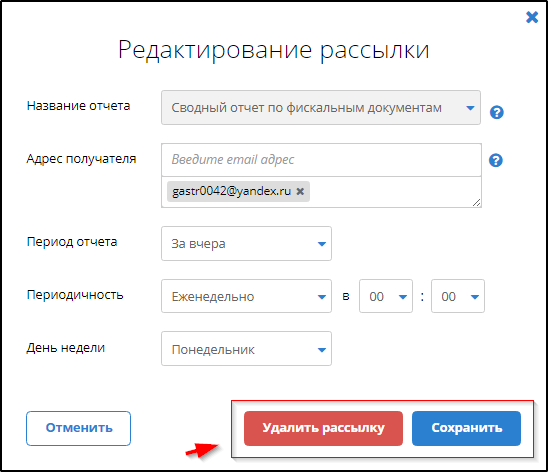Viewport: 548px width, 472px height.
Task: Expand the Сводный отчет по фискальным документам dropdown
Action: pyautogui.click(x=321, y=108)
